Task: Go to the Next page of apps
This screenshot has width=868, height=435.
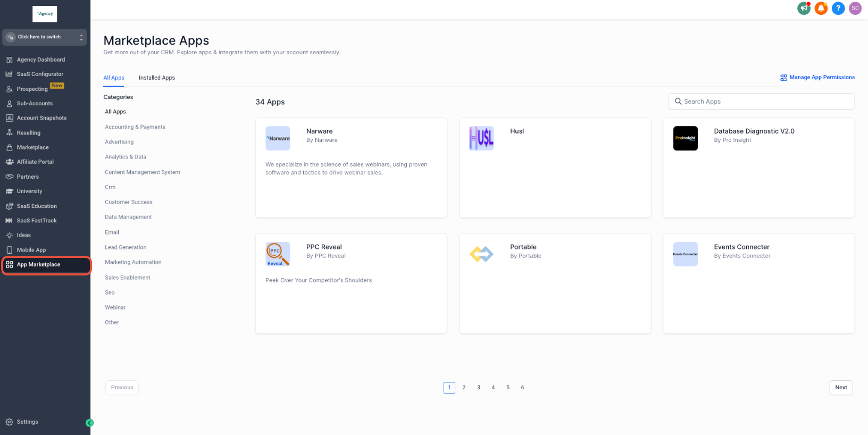Action: [x=841, y=388]
